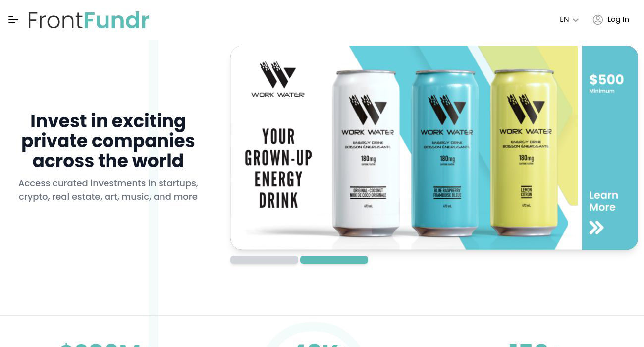Viewport: 644px width, 347px height.
Task: Click the Grown-Up Energy Drink slogan
Action: pos(278,168)
